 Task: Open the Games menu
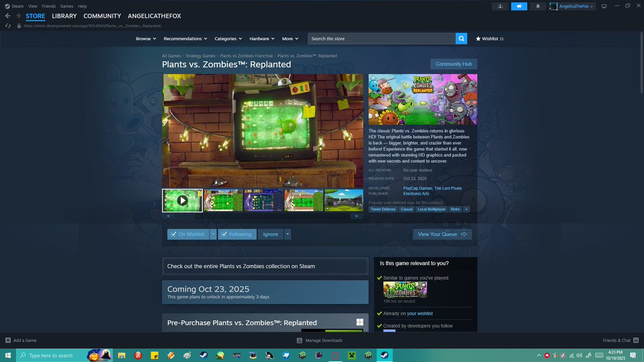(67, 6)
